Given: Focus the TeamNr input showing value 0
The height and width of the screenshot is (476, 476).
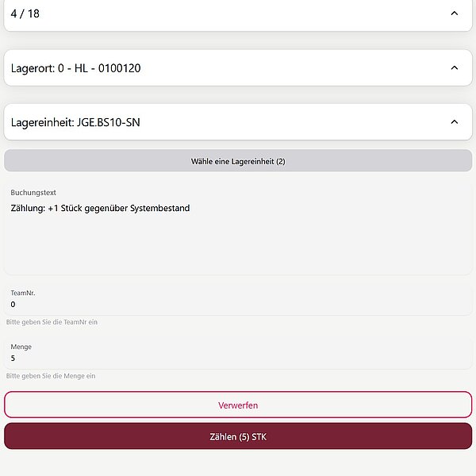Looking at the screenshot, I should coord(238,305).
